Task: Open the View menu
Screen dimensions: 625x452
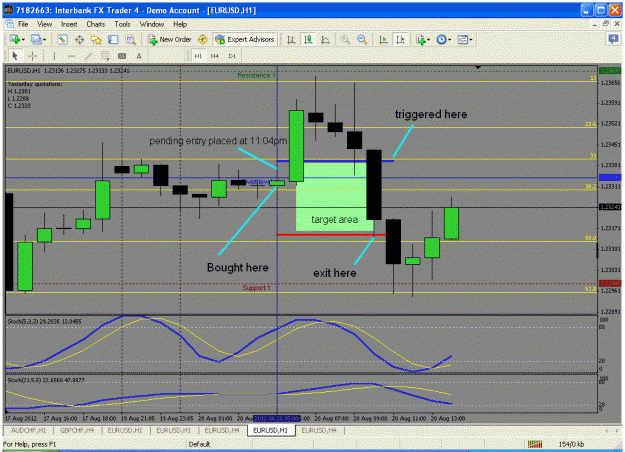Action: coord(45,24)
